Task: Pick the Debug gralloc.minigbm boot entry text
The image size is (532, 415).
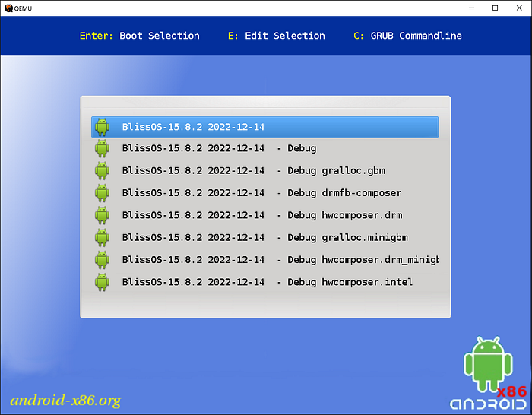Action: click(265, 238)
